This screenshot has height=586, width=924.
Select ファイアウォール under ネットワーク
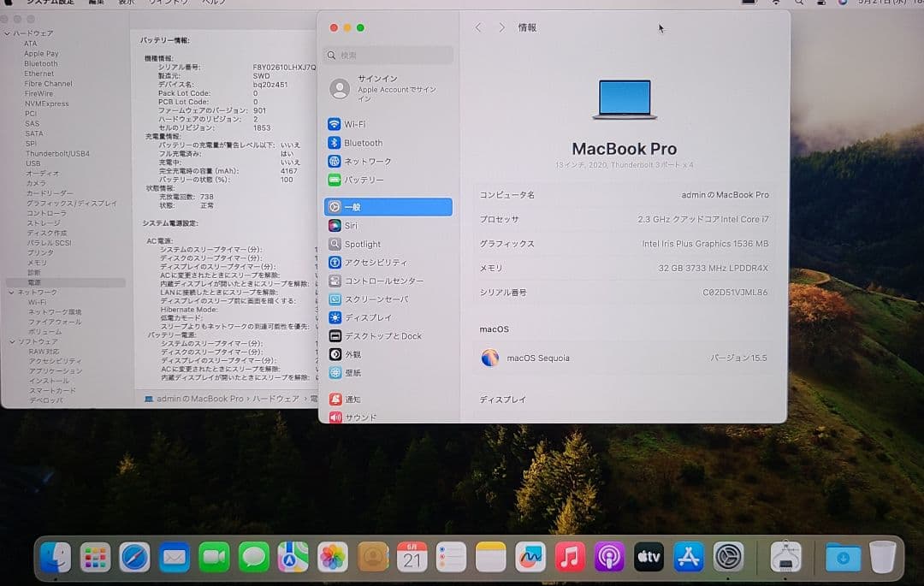point(55,323)
